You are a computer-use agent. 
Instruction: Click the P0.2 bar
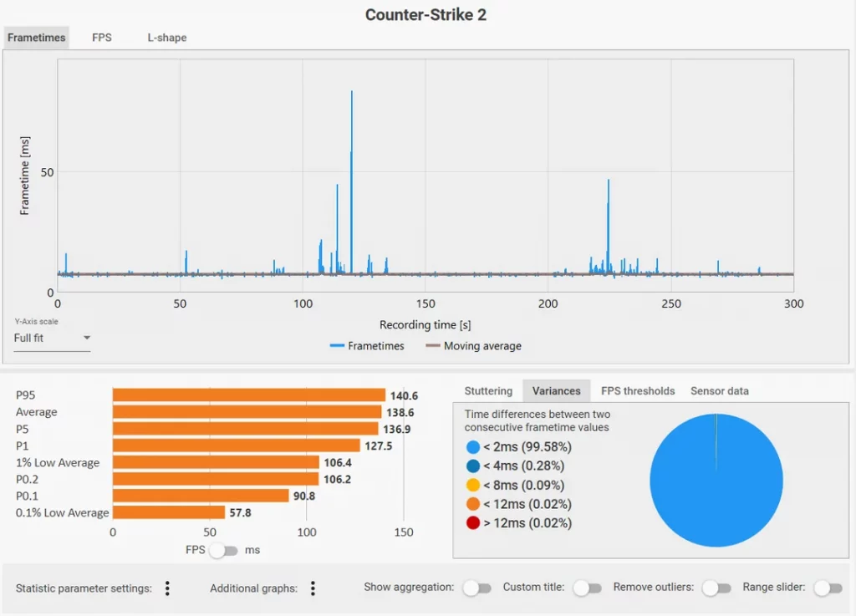pyautogui.click(x=216, y=479)
